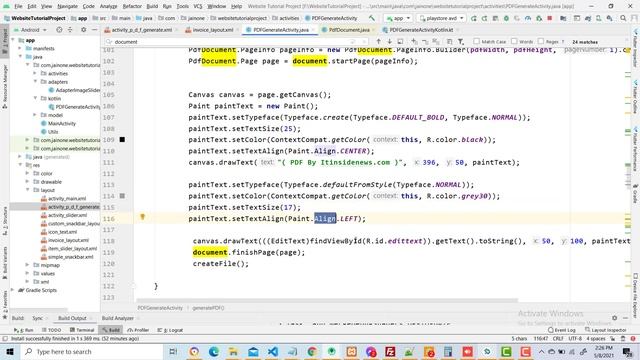Open build panel settings gear icon
This screenshot has width=640, height=360.
[x=614, y=318]
